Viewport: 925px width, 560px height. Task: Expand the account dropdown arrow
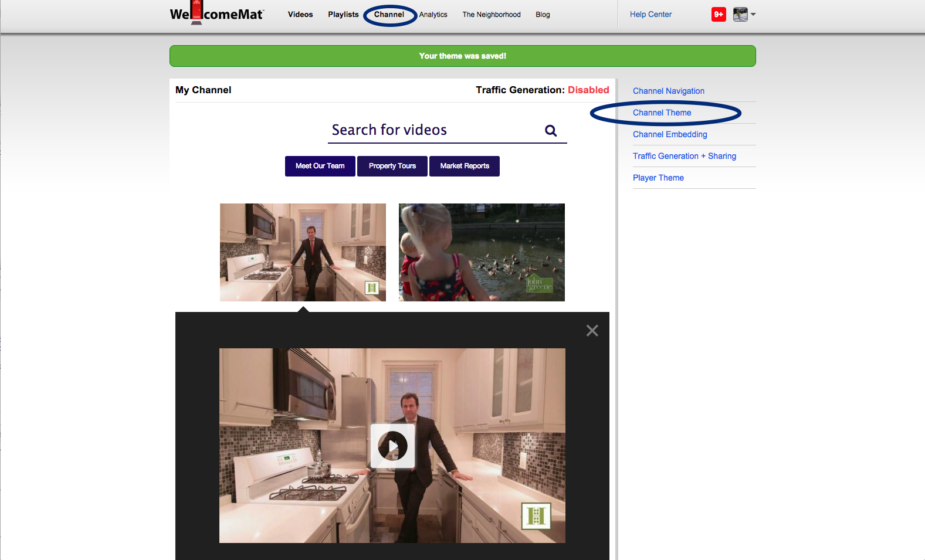coord(754,15)
